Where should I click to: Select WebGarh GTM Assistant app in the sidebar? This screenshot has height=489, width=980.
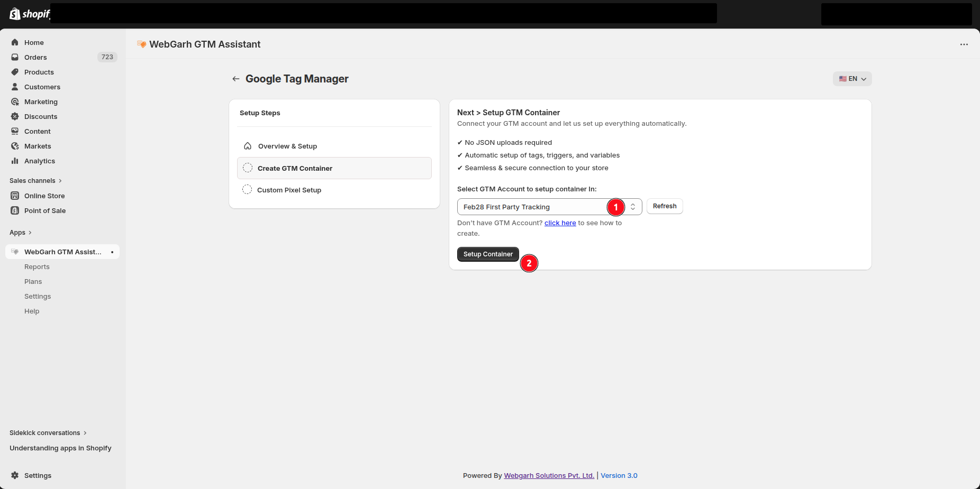click(x=62, y=252)
